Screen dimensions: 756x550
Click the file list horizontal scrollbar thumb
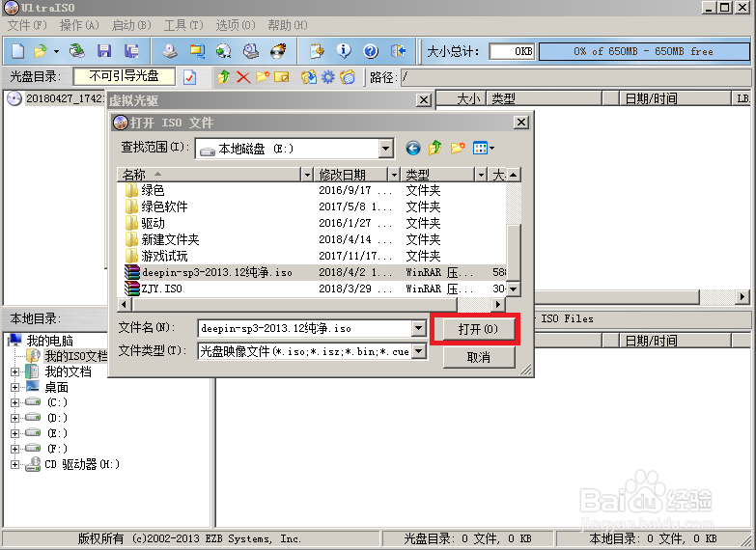pyautogui.click(x=295, y=304)
